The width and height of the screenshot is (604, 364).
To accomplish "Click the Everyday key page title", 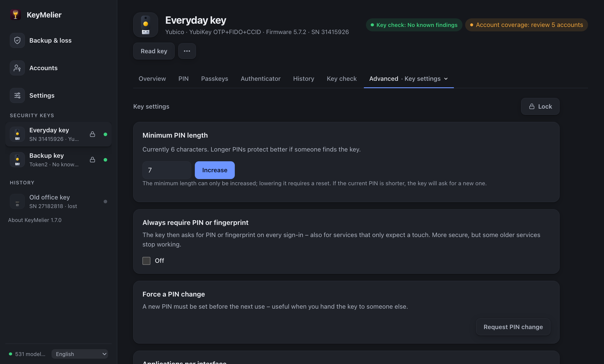I will click(x=196, y=20).
